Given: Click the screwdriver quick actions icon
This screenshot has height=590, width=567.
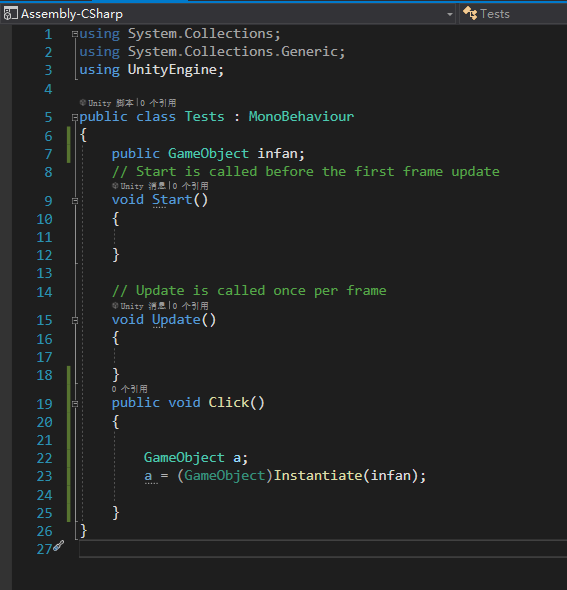Looking at the screenshot, I should pos(58,546).
